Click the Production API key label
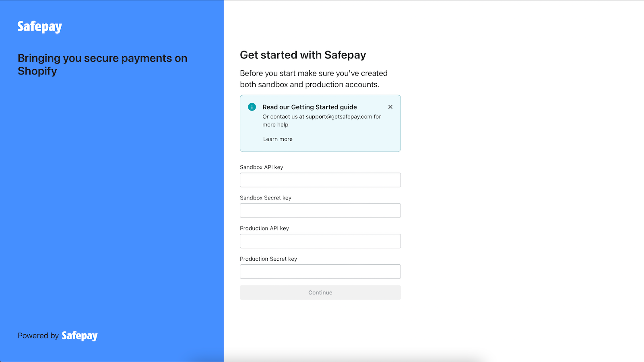 click(264, 228)
